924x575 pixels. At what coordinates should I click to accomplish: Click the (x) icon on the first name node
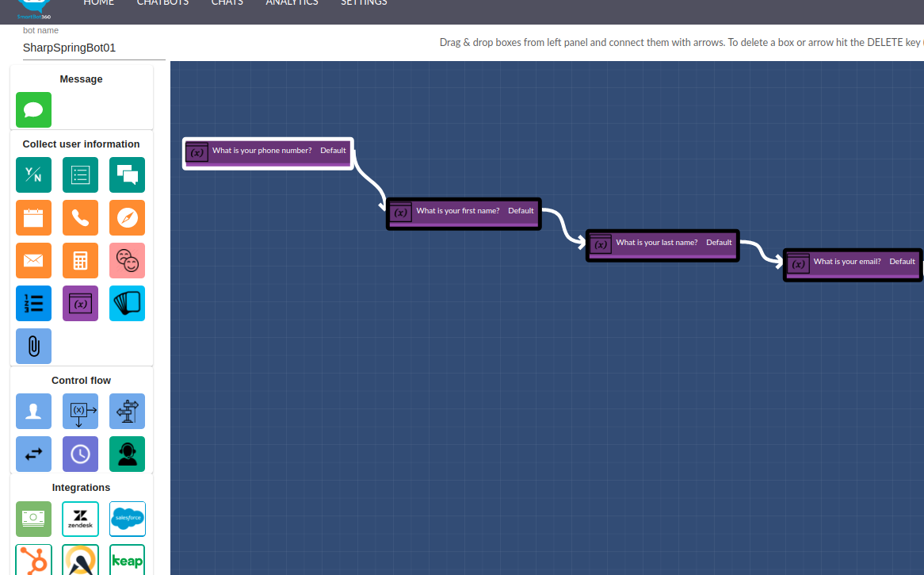click(x=401, y=213)
